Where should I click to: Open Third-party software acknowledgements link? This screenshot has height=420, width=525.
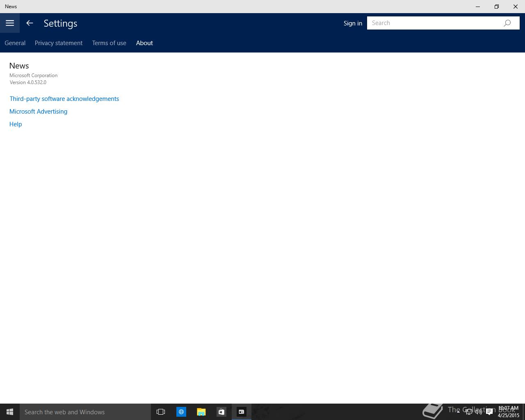[64, 99]
